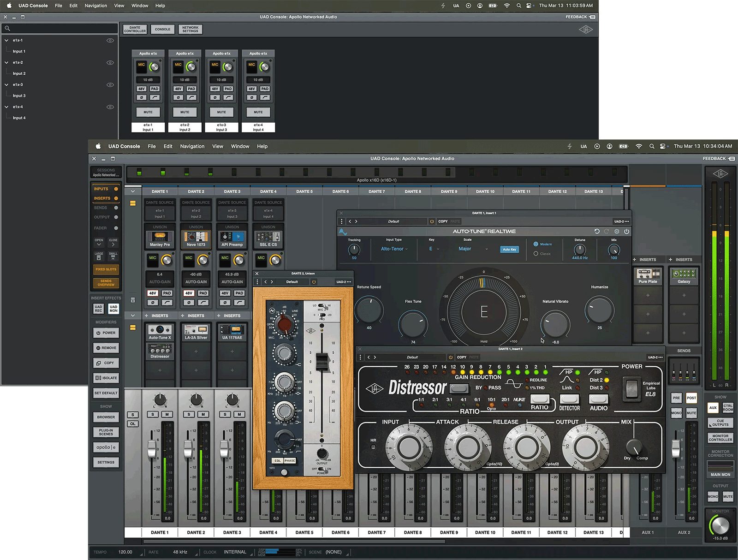Click the Auto Key button in Auto-Tune
Screen dimensions: 738x560
509,250
